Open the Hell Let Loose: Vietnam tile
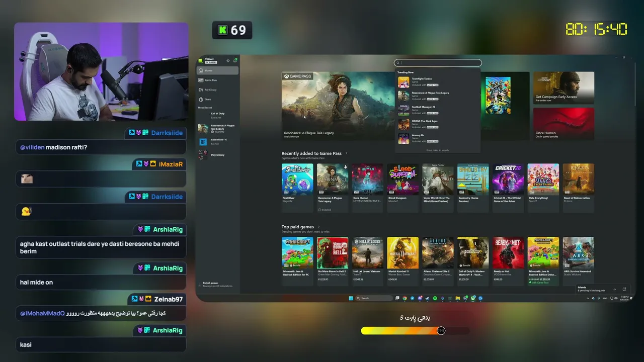 (x=368, y=260)
